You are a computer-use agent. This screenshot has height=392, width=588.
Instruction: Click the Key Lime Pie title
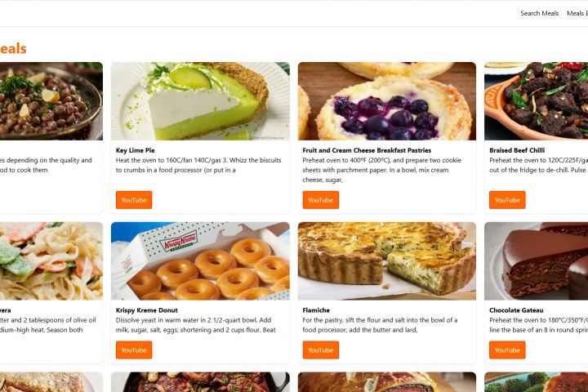pyautogui.click(x=135, y=150)
